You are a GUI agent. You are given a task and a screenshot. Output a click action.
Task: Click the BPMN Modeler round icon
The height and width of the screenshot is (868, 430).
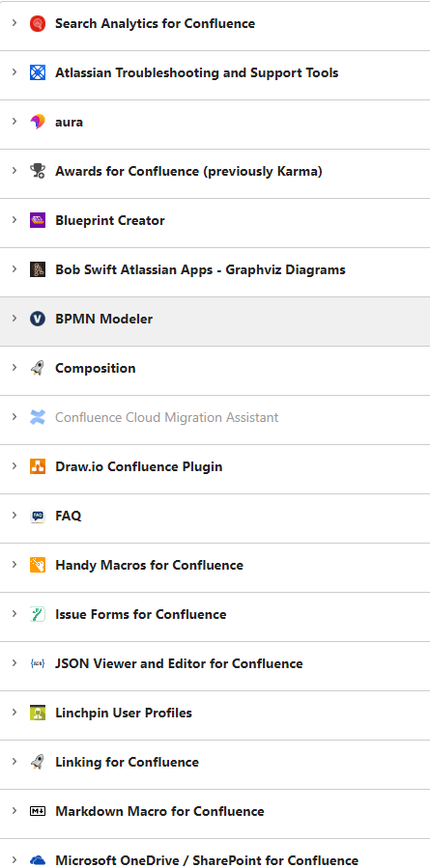click(37, 319)
